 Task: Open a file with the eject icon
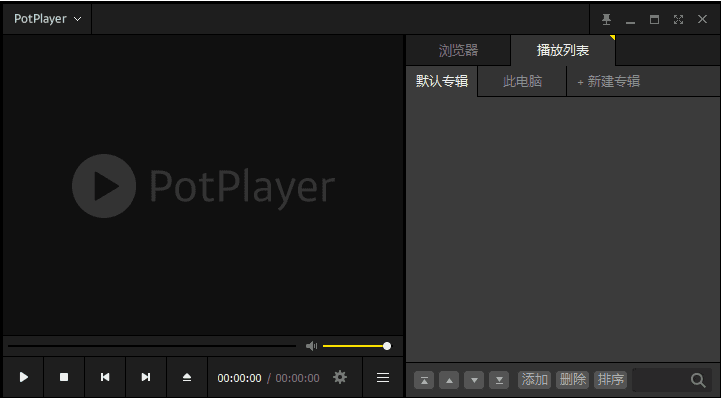187,377
